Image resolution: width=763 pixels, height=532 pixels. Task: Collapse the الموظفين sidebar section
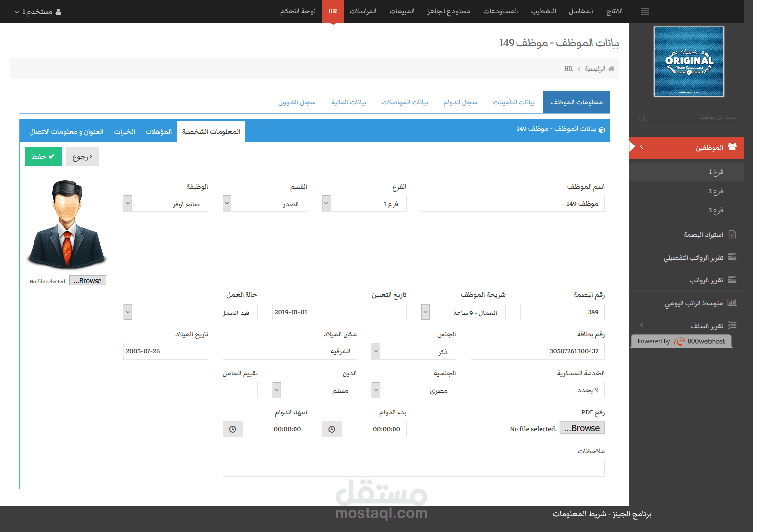(641, 147)
